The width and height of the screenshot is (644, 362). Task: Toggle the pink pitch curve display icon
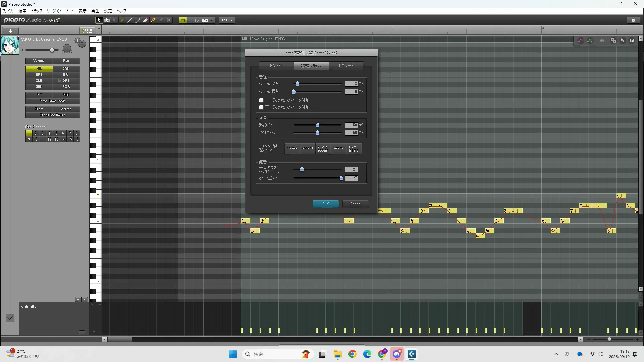point(581,41)
